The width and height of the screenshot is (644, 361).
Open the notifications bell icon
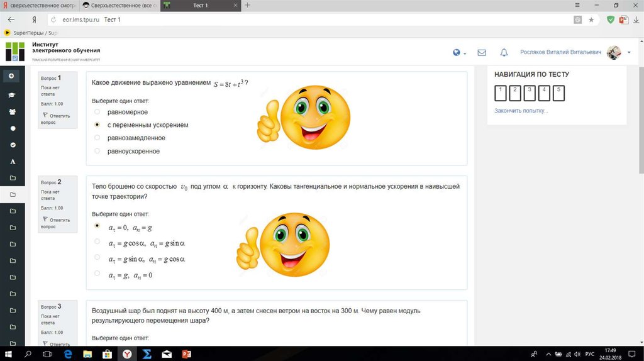pos(504,53)
